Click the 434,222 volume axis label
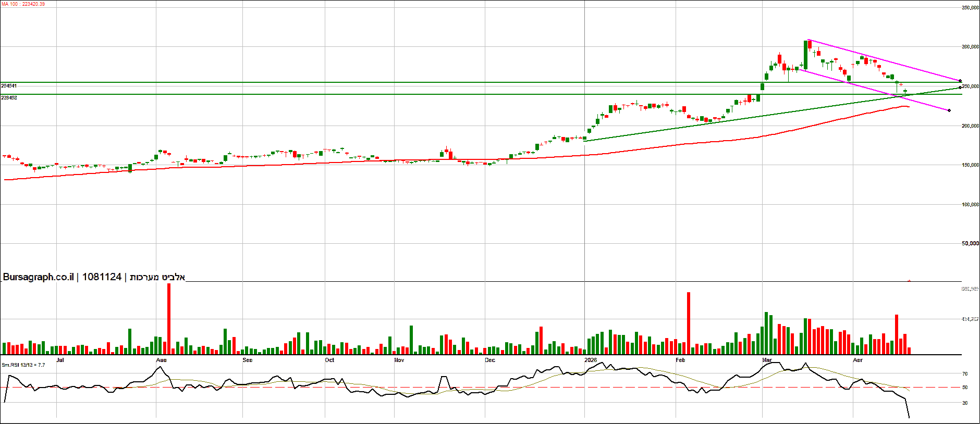 [970, 319]
